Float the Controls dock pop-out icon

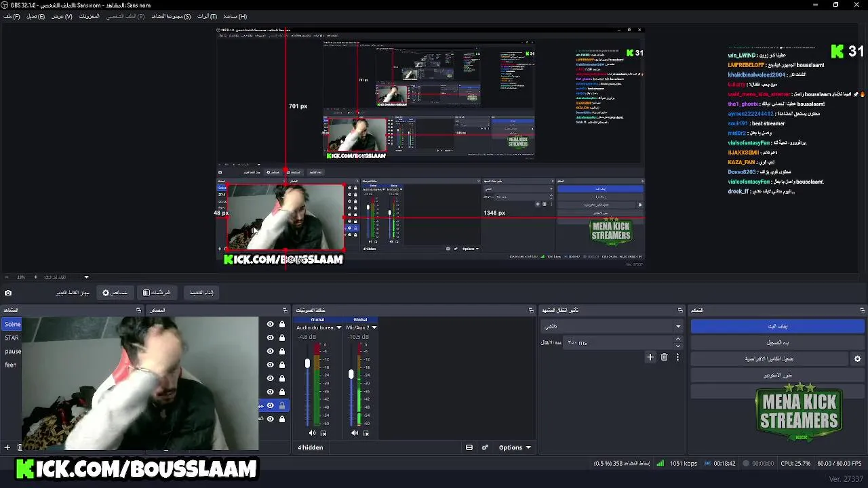click(863, 310)
